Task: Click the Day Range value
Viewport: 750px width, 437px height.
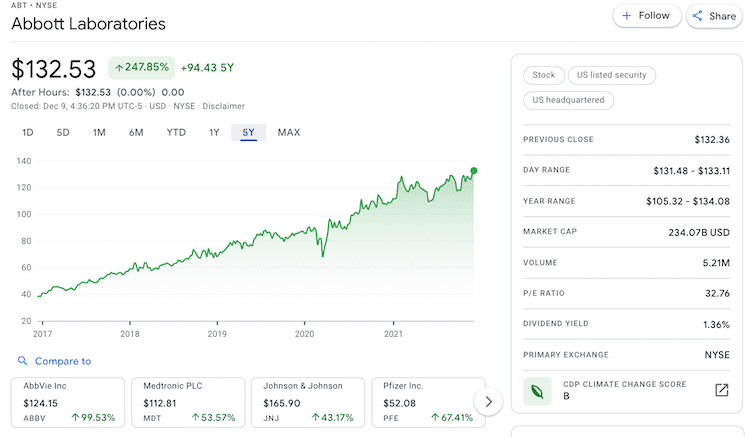Action: pyautogui.click(x=692, y=171)
